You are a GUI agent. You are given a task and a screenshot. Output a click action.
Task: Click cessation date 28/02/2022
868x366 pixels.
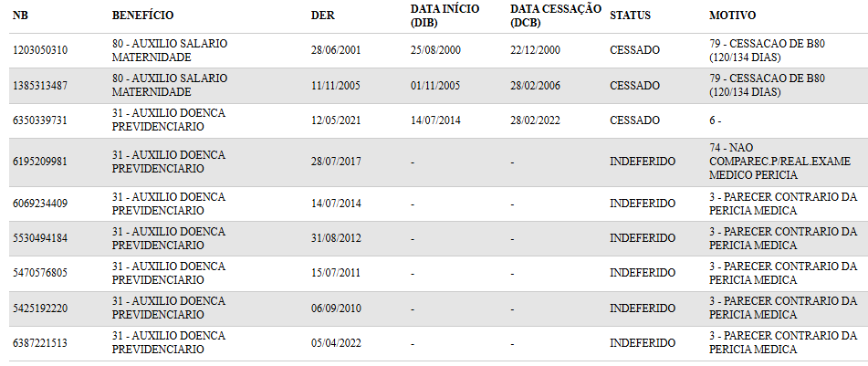(535, 120)
